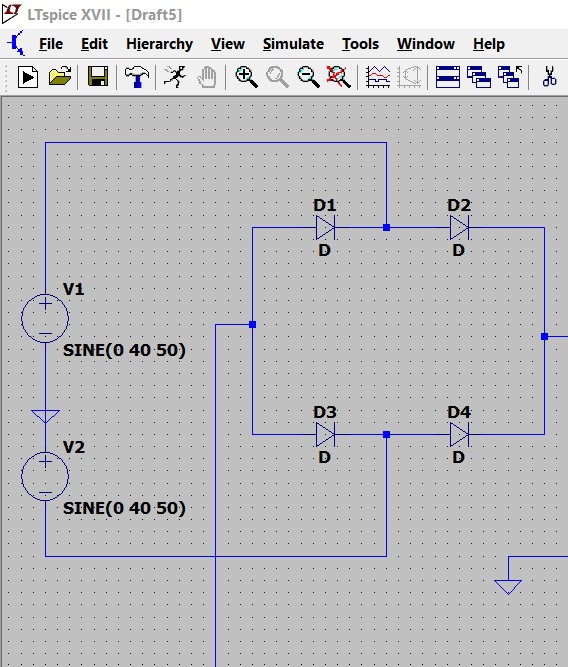Click the D3 label text
The height and width of the screenshot is (667, 568).
click(x=325, y=412)
